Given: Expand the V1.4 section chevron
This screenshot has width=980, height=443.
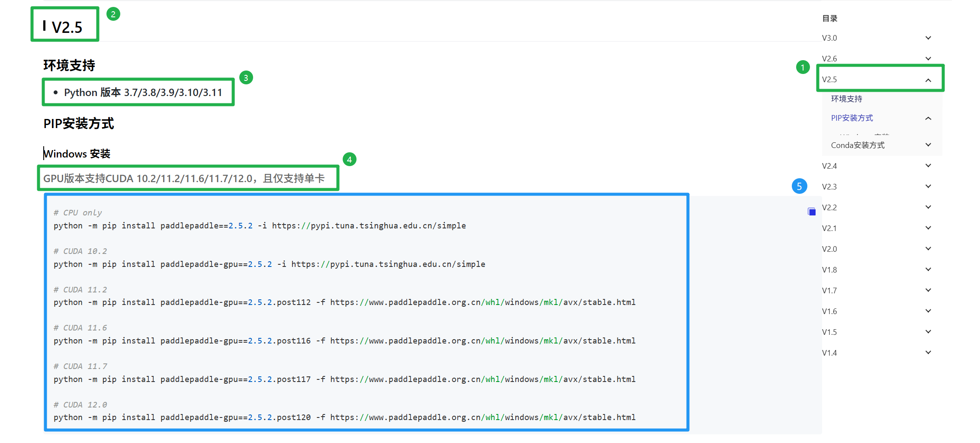Looking at the screenshot, I should pyautogui.click(x=928, y=352).
